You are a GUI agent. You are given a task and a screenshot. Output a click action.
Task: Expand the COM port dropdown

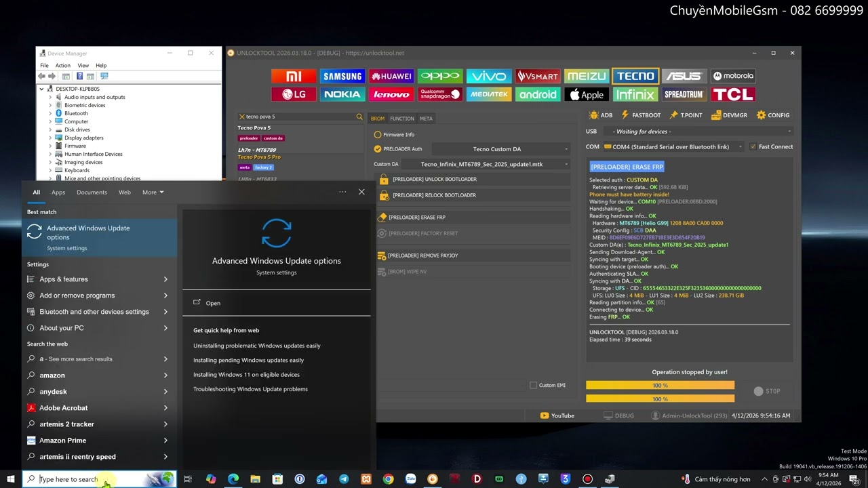click(x=740, y=146)
